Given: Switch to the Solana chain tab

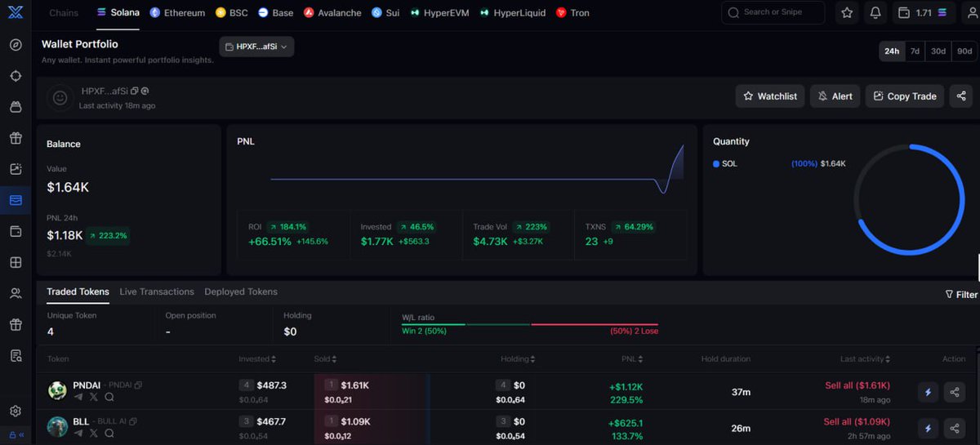Looking at the screenshot, I should tap(118, 13).
